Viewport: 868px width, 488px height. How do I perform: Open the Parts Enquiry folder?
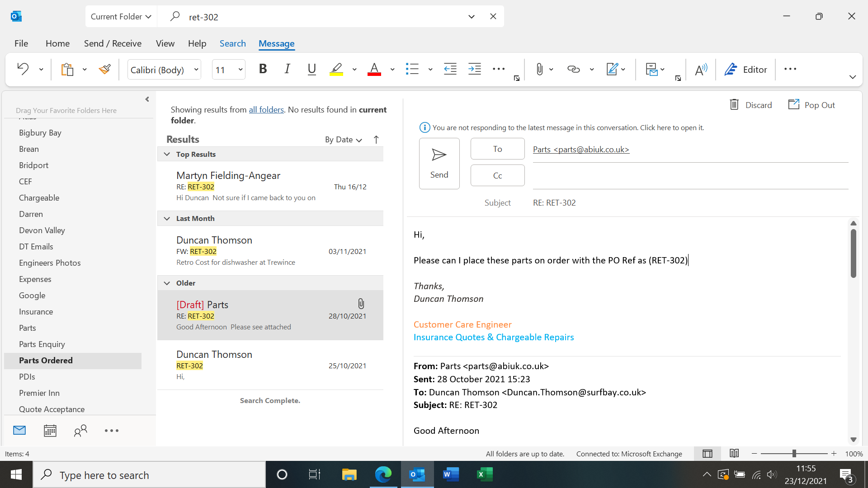point(42,344)
